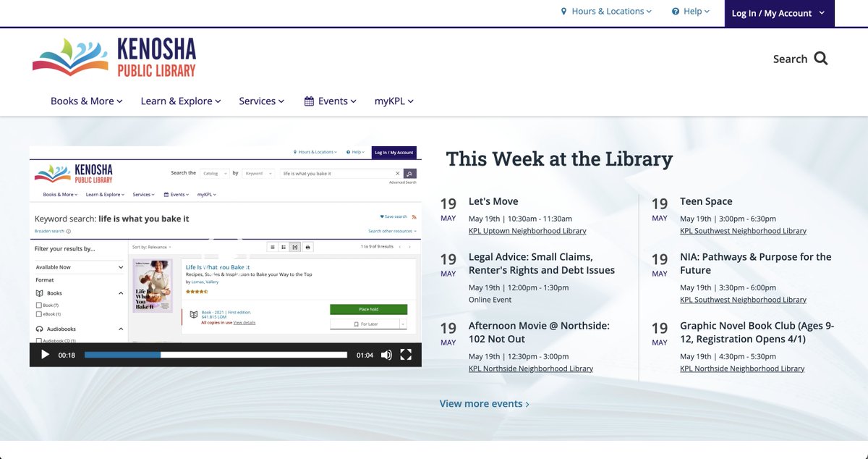The height and width of the screenshot is (459, 868).
Task: Open the Let's Move event
Action: click(x=493, y=201)
